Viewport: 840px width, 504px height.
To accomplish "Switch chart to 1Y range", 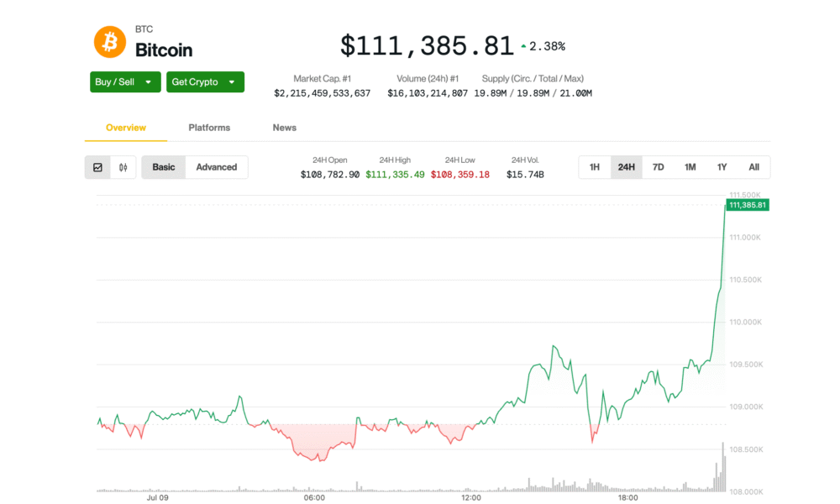I will [722, 167].
